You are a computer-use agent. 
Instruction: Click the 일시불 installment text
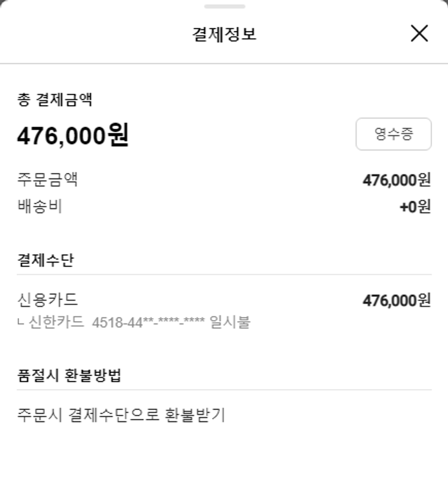click(230, 323)
